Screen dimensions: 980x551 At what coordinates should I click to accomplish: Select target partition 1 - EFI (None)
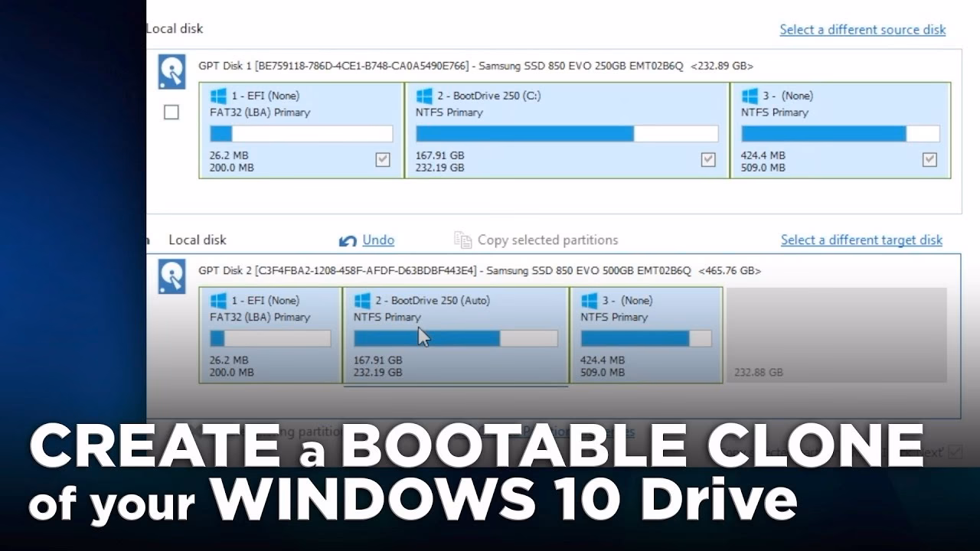pyautogui.click(x=270, y=335)
